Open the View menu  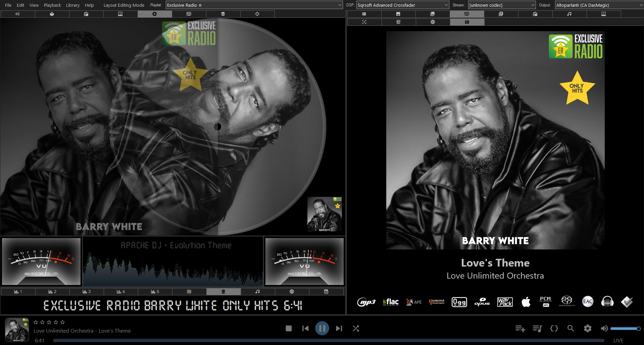click(x=34, y=5)
